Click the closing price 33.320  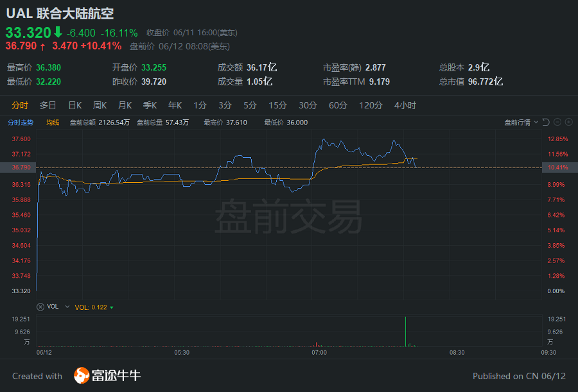click(28, 33)
